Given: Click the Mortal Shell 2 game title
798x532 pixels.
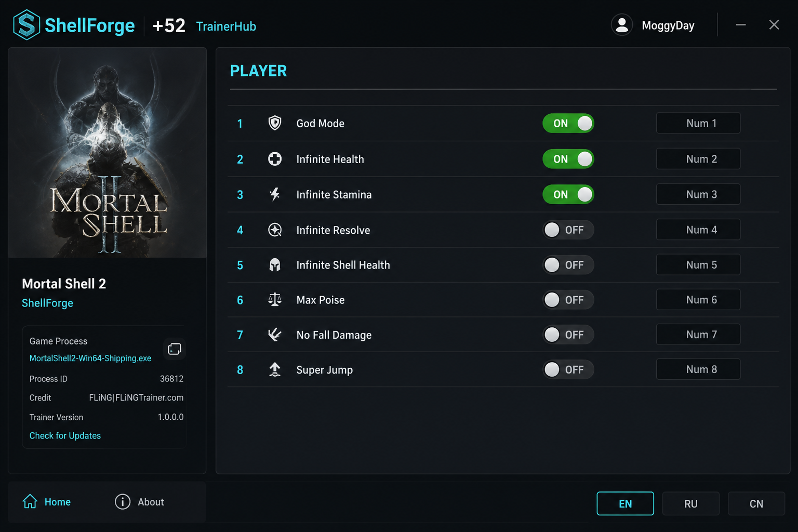Looking at the screenshot, I should (x=64, y=284).
